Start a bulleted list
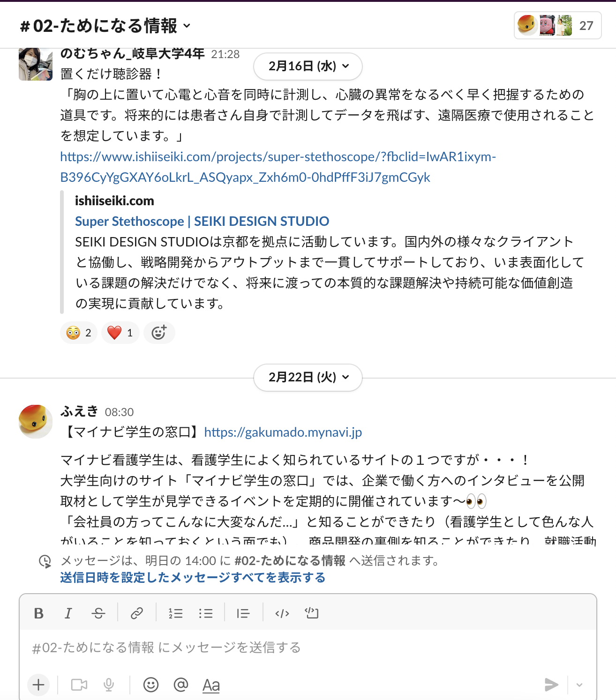This screenshot has height=700, width=616. click(x=206, y=613)
